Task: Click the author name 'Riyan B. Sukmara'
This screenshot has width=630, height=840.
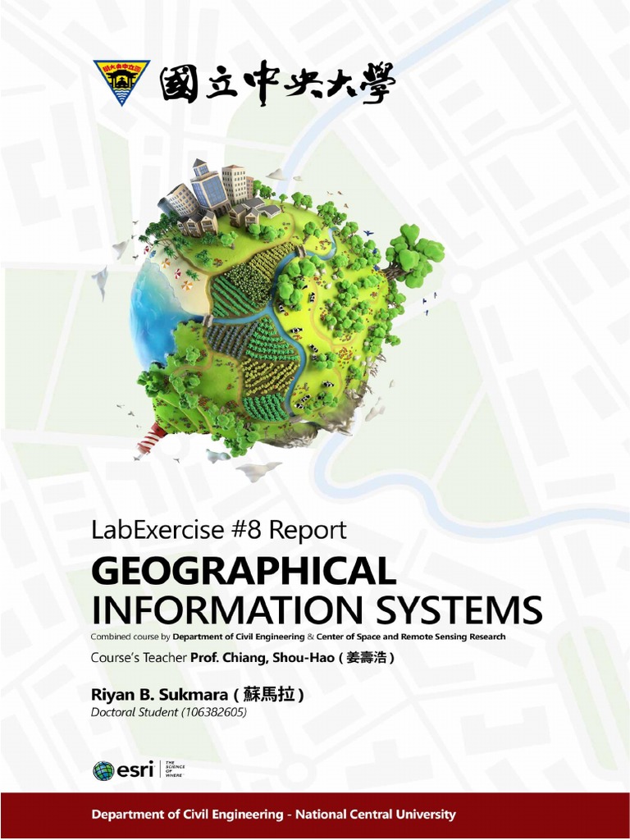Action: [159, 696]
